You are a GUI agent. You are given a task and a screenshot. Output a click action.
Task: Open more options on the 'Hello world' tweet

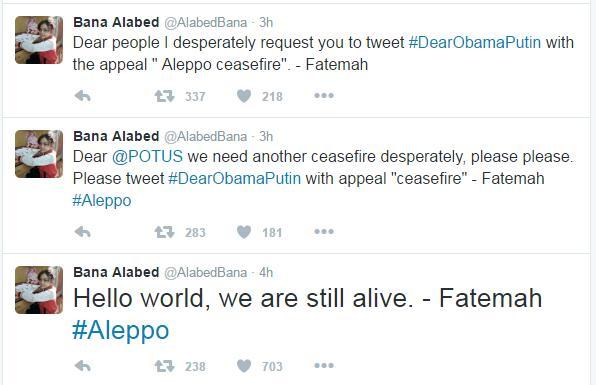(324, 365)
